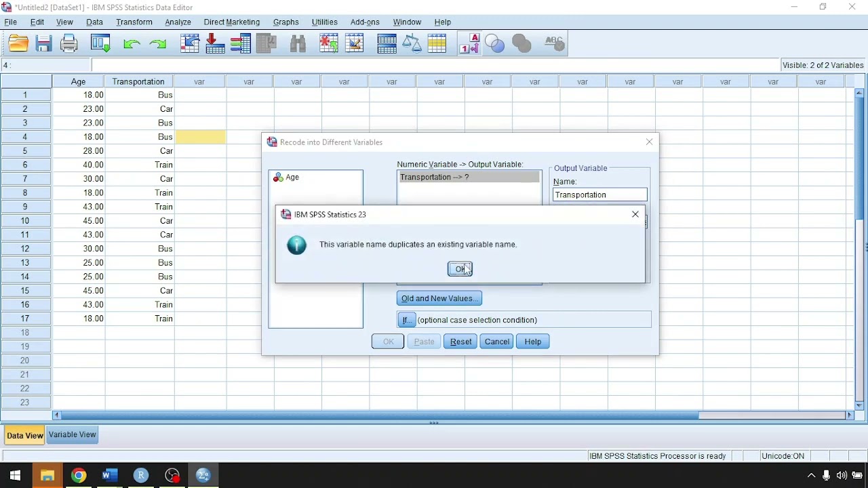The width and height of the screenshot is (868, 488).
Task: Open the Graphs menu
Action: pos(286,22)
